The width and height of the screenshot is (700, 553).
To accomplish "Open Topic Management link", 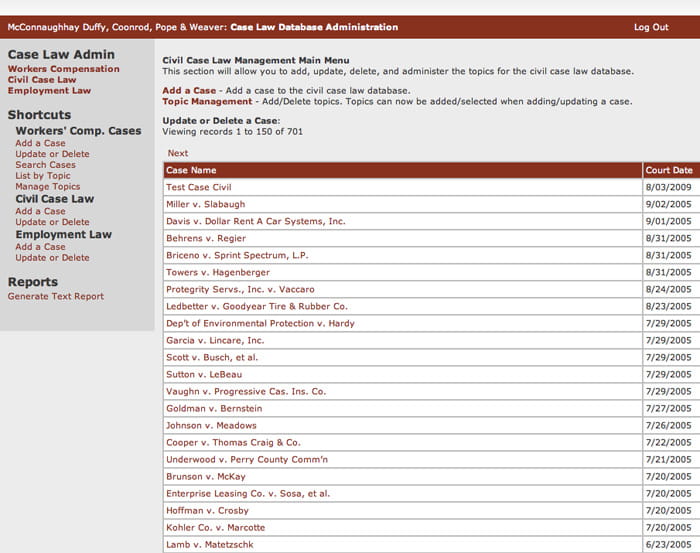I will coord(207,101).
